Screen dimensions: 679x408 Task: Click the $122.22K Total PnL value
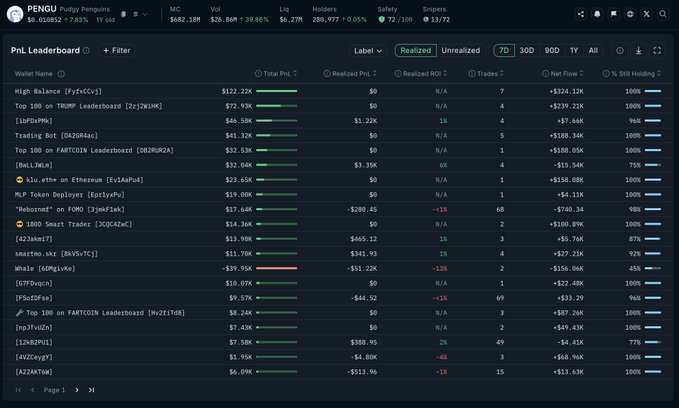[x=237, y=91]
